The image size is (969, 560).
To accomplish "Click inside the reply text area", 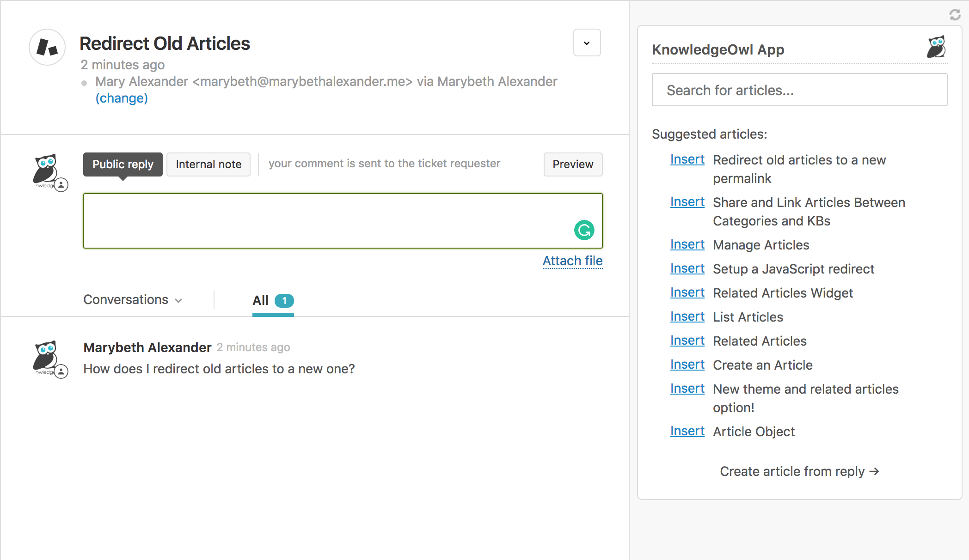I will [x=324, y=221].
